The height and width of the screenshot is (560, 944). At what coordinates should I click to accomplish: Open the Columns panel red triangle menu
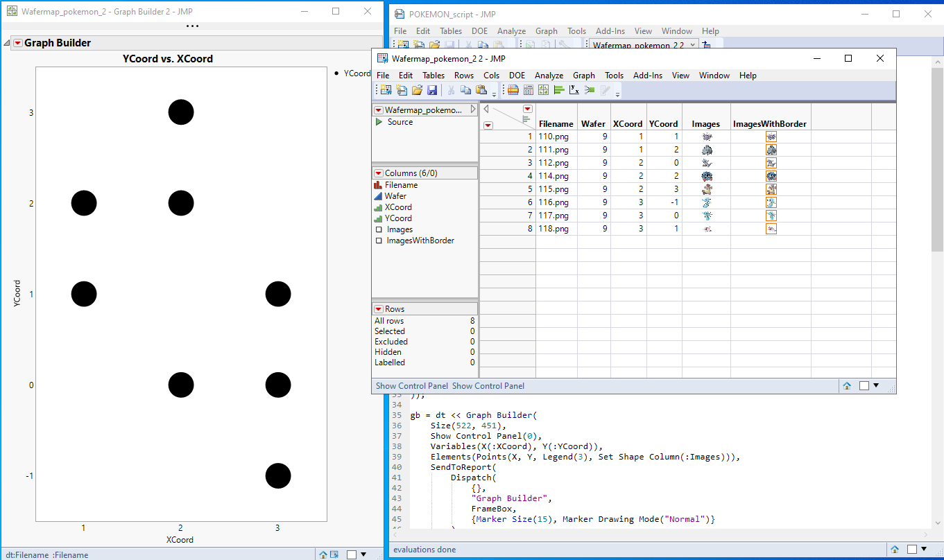(379, 173)
